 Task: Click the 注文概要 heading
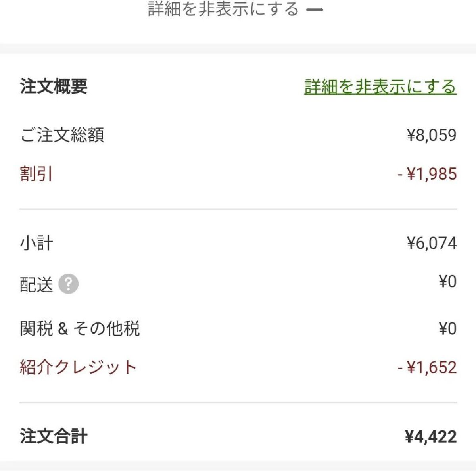54,86
